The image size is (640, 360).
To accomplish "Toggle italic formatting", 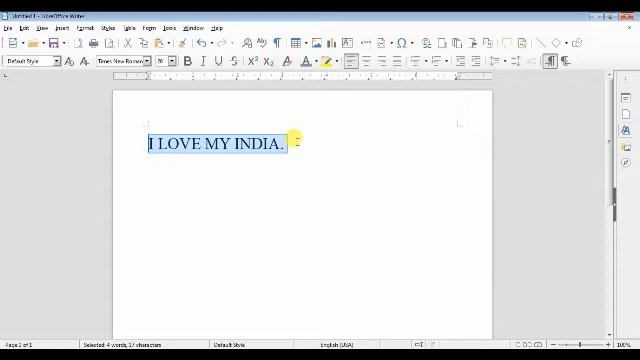I will 203,61.
